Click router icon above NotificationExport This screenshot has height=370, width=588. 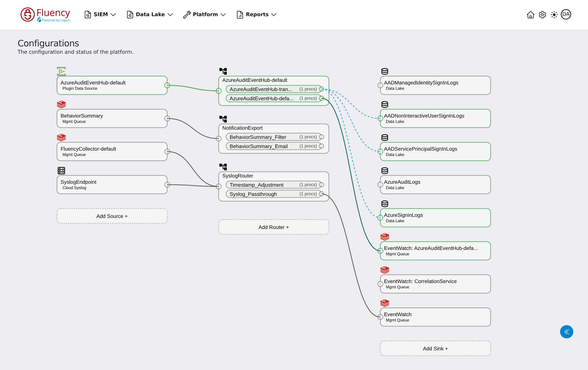coord(223,119)
